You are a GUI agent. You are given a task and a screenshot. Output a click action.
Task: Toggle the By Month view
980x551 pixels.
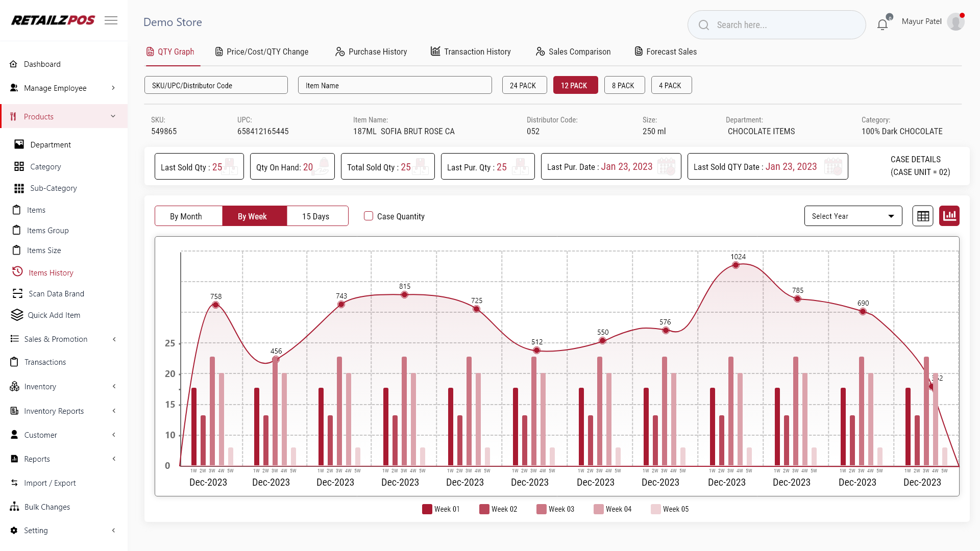(x=186, y=216)
